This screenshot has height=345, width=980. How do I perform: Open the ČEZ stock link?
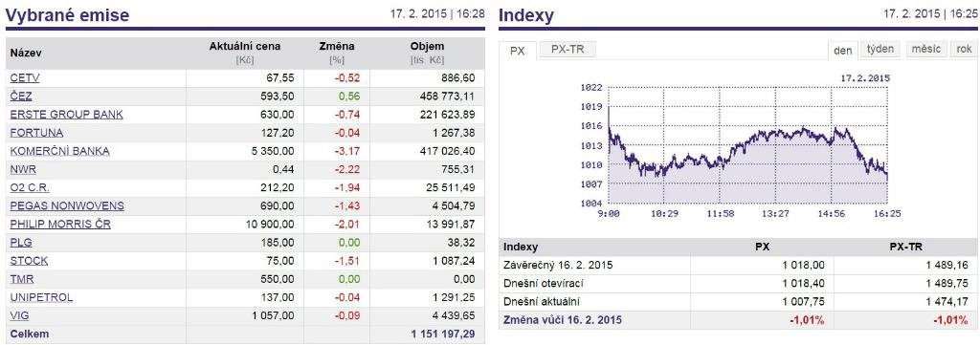tap(21, 97)
